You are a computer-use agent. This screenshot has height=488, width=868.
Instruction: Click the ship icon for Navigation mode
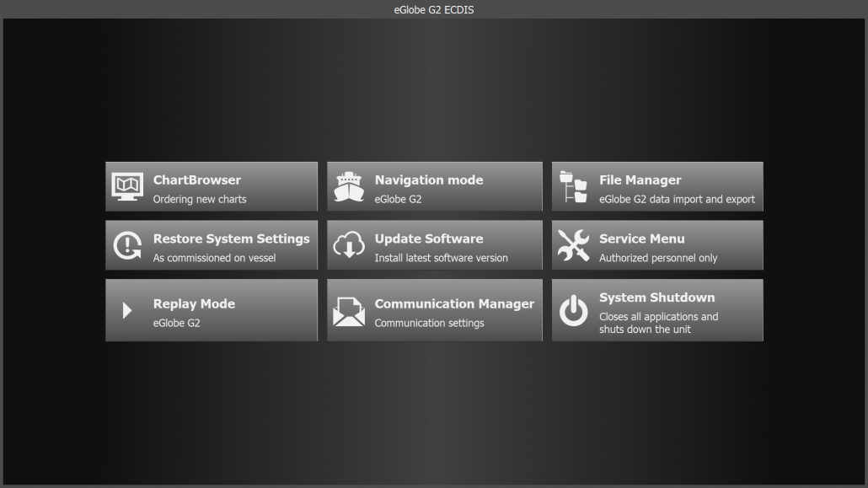click(349, 186)
